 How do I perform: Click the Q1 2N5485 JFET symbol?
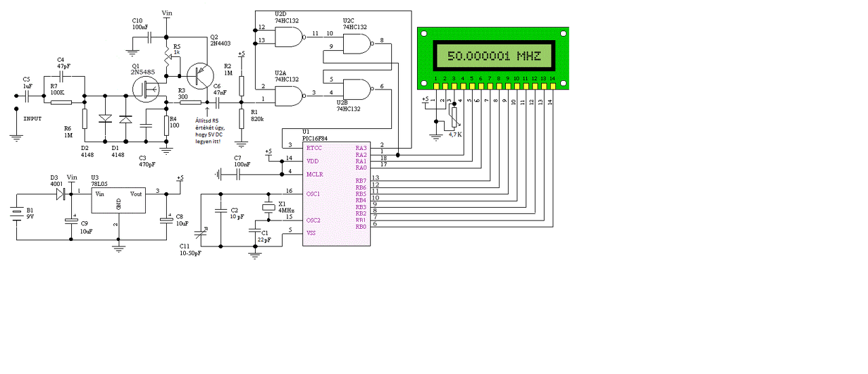(146, 90)
